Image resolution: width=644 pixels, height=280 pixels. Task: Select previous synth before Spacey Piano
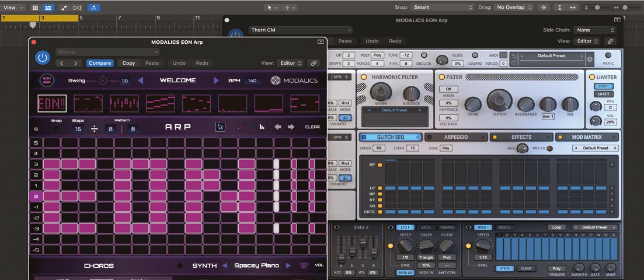[x=225, y=265]
